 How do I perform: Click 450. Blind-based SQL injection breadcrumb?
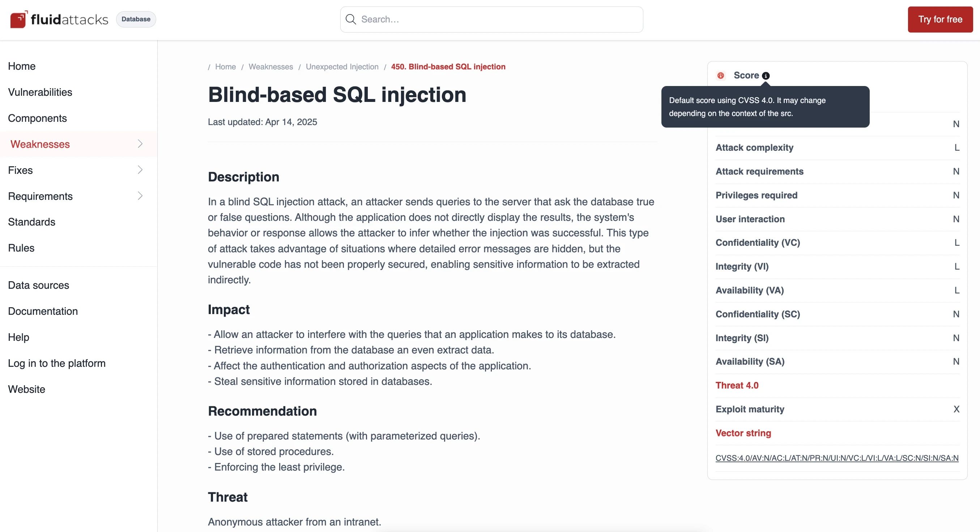(x=448, y=66)
